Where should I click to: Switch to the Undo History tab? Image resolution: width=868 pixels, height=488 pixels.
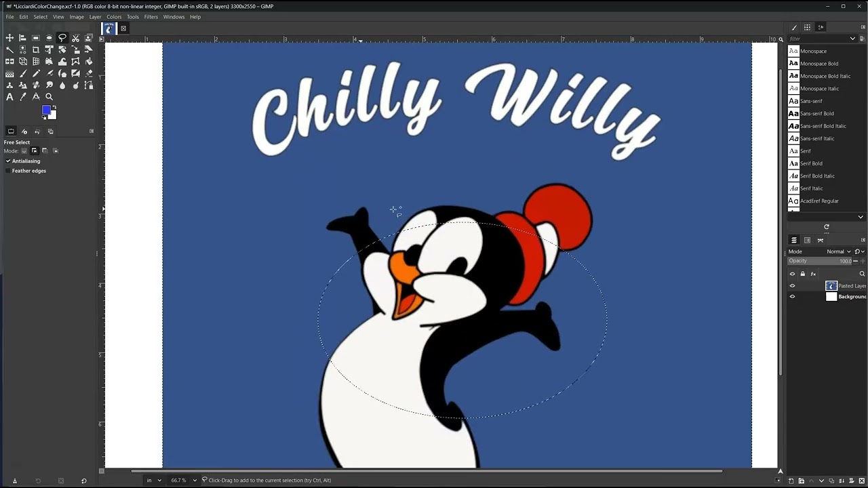pos(37,131)
